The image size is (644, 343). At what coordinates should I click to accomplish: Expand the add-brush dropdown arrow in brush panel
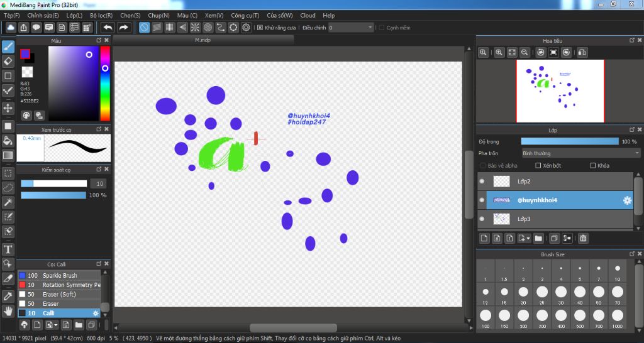tap(55, 325)
